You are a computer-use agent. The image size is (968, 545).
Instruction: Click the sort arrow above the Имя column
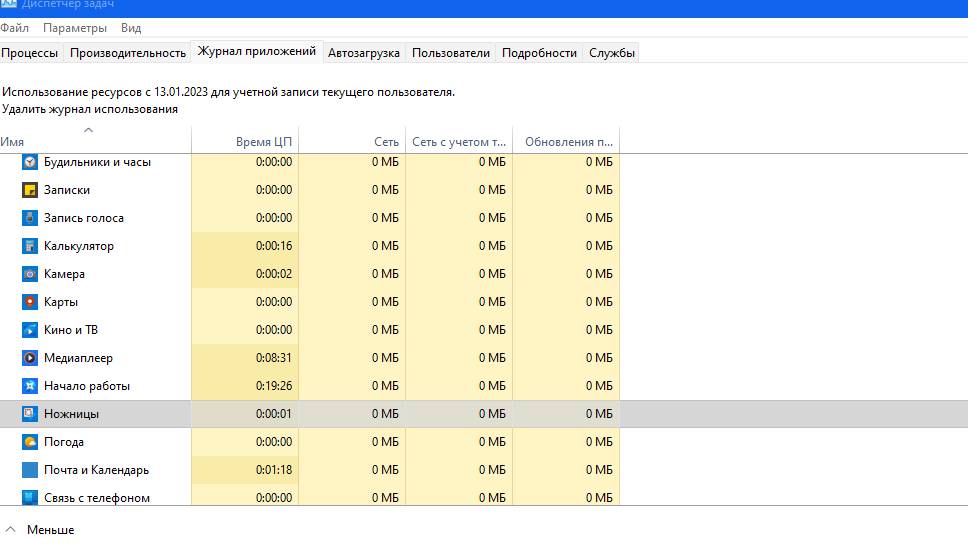click(88, 130)
